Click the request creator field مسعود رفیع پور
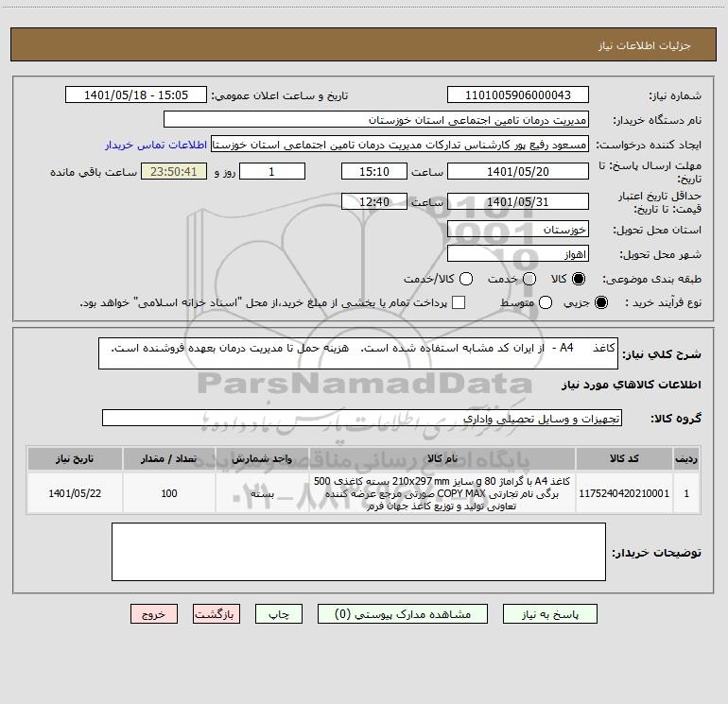The width and height of the screenshot is (728, 704). click(400, 145)
